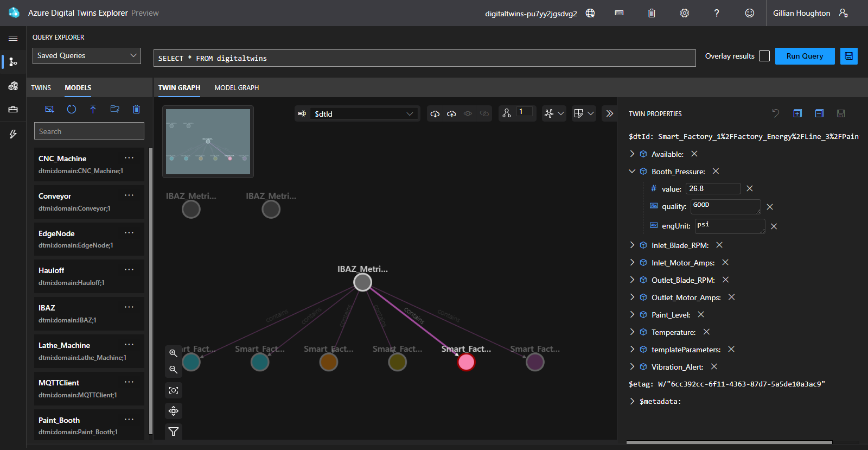Click the Run Query button
The height and width of the screenshot is (450, 868).
point(805,56)
